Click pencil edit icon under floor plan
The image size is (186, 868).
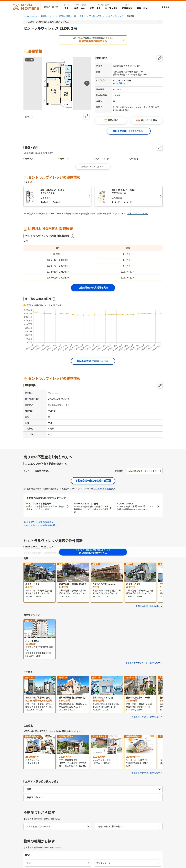click(86, 116)
